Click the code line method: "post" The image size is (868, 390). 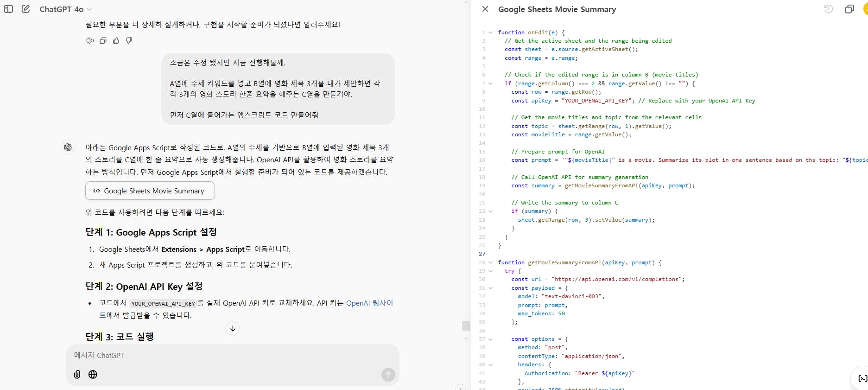(543, 347)
